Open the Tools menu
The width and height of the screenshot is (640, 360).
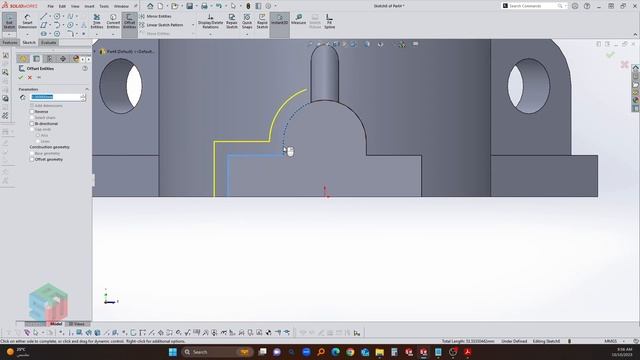click(104, 6)
